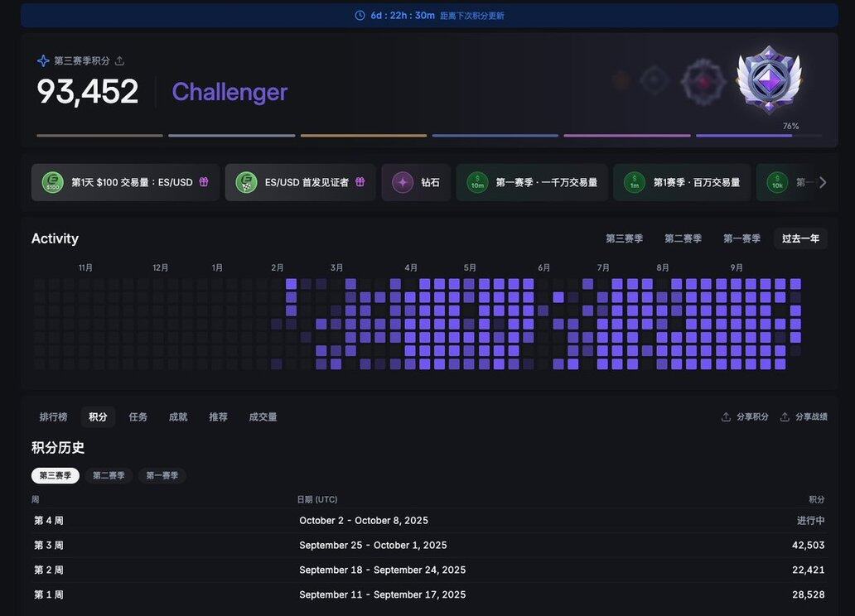
Task: Click the 分享积分 button
Action: (745, 416)
